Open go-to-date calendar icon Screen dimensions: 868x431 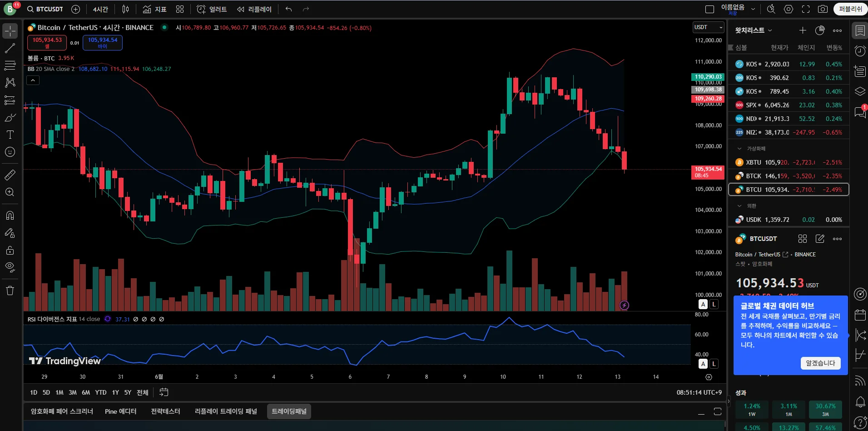(164, 392)
